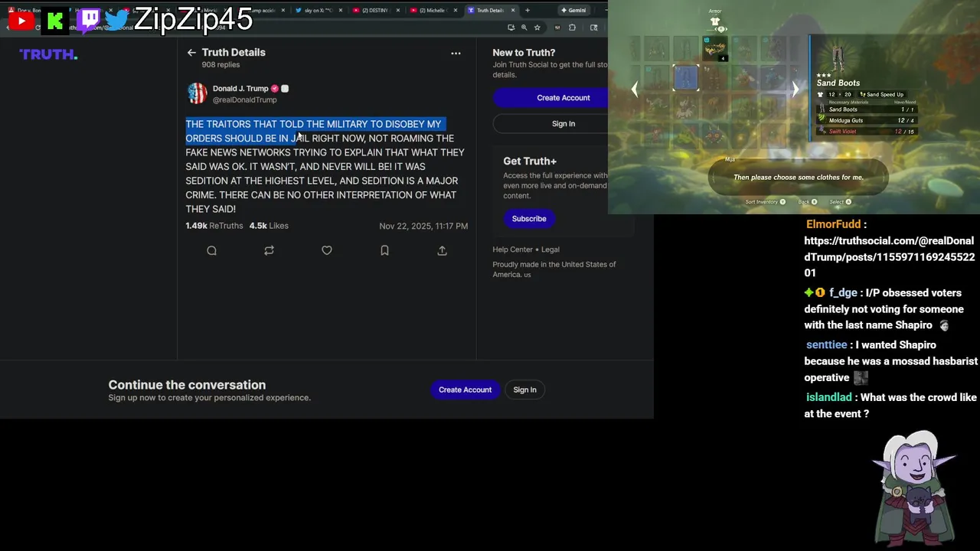This screenshot has height=551, width=980.
Task: Click the Armor shirt icon in game
Action: click(x=715, y=21)
